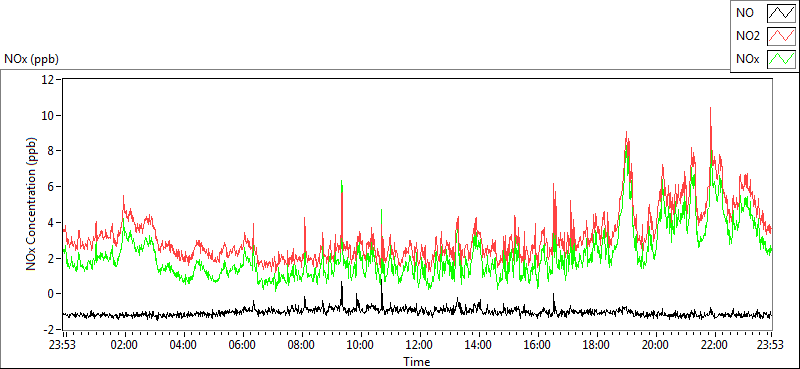Image resolution: width=800 pixels, height=369 pixels.
Task: Select the NOx legend label
Action: click(x=747, y=59)
